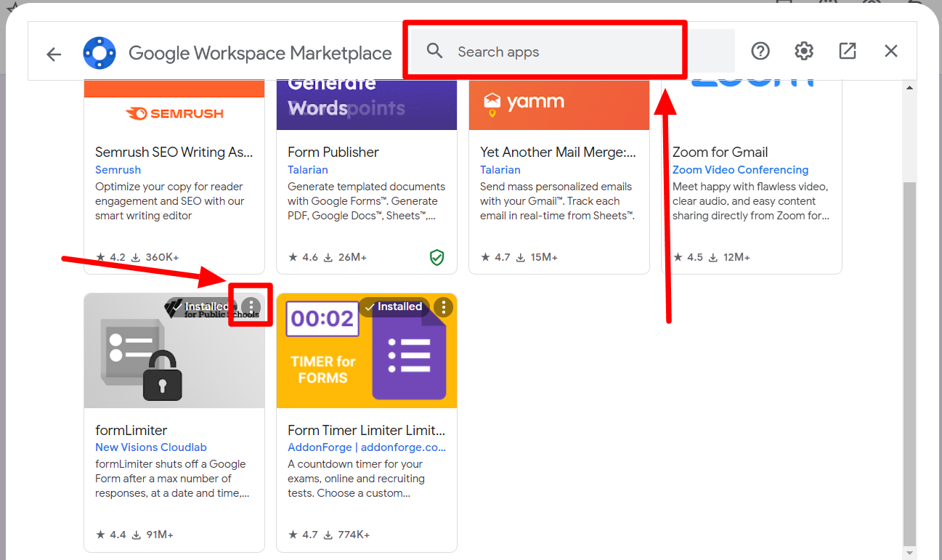The width and height of the screenshot is (942, 560).
Task: Open the AddonForge developer link
Action: pyautogui.click(x=367, y=447)
